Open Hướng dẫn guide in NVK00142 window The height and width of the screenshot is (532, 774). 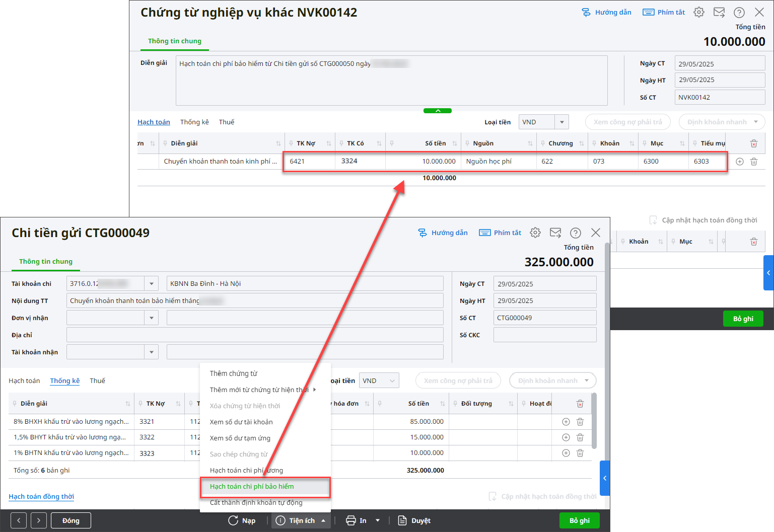point(606,12)
